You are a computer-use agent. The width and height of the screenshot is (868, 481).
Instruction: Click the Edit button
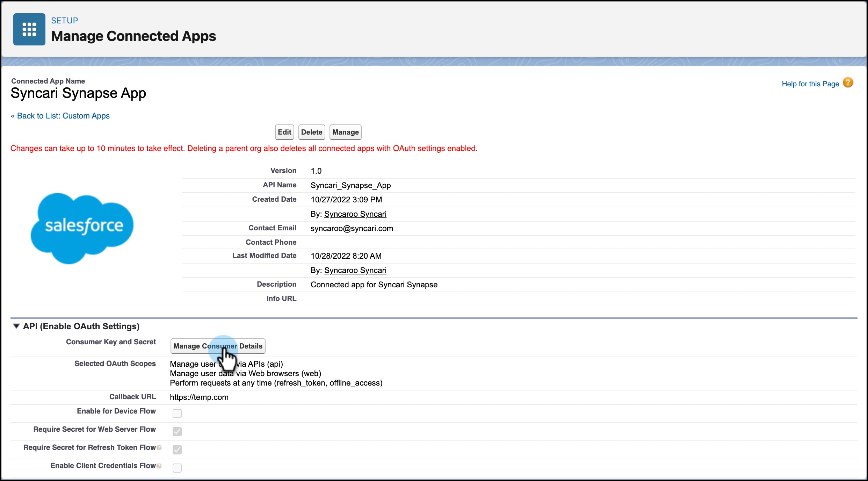coord(284,132)
